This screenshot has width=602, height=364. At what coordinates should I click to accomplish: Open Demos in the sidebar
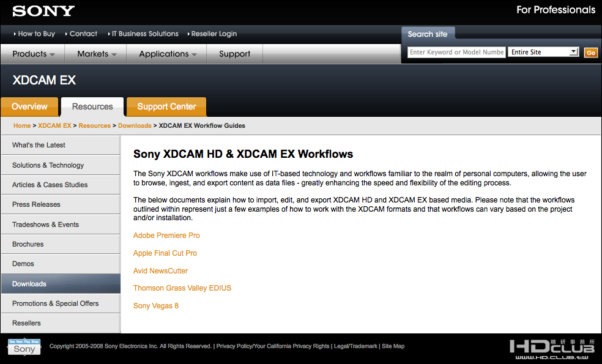(x=61, y=264)
